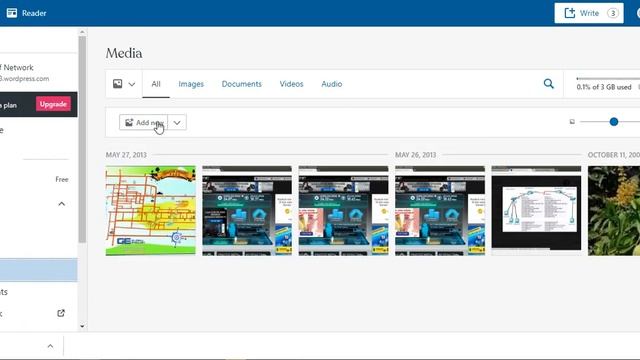Click the storage usage bar
This screenshot has width=640, height=360.
tap(608, 78)
